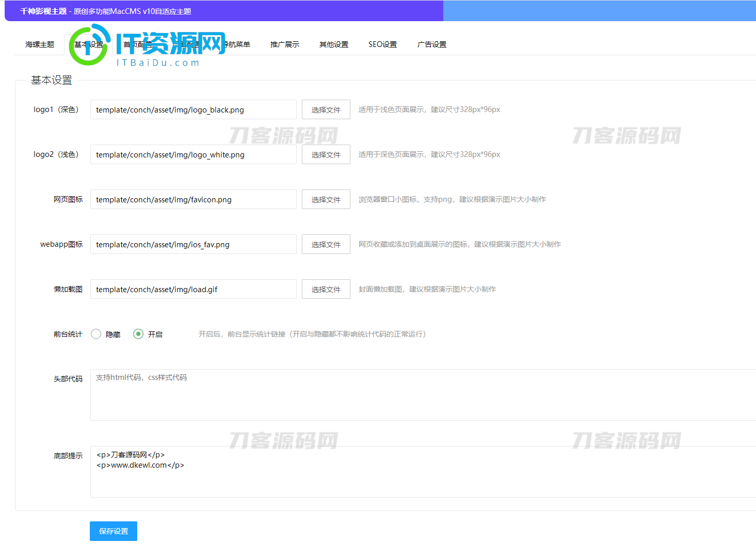
Task: Click the favicon.png path input
Action: click(x=194, y=199)
